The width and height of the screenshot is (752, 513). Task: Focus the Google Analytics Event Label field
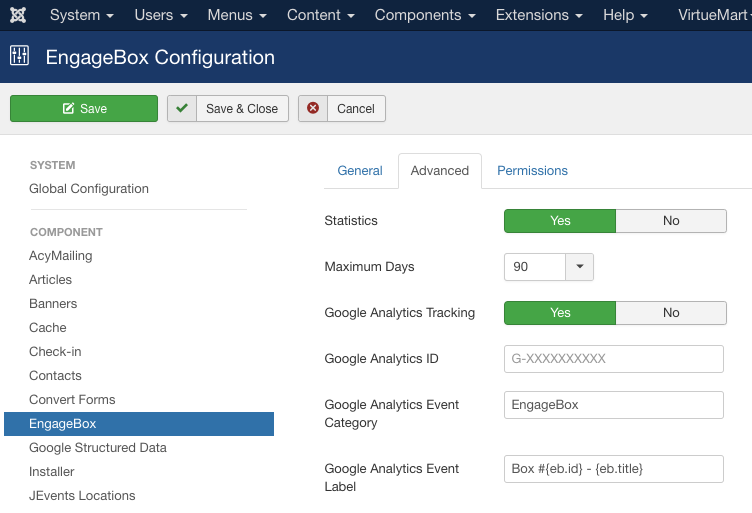click(x=613, y=469)
